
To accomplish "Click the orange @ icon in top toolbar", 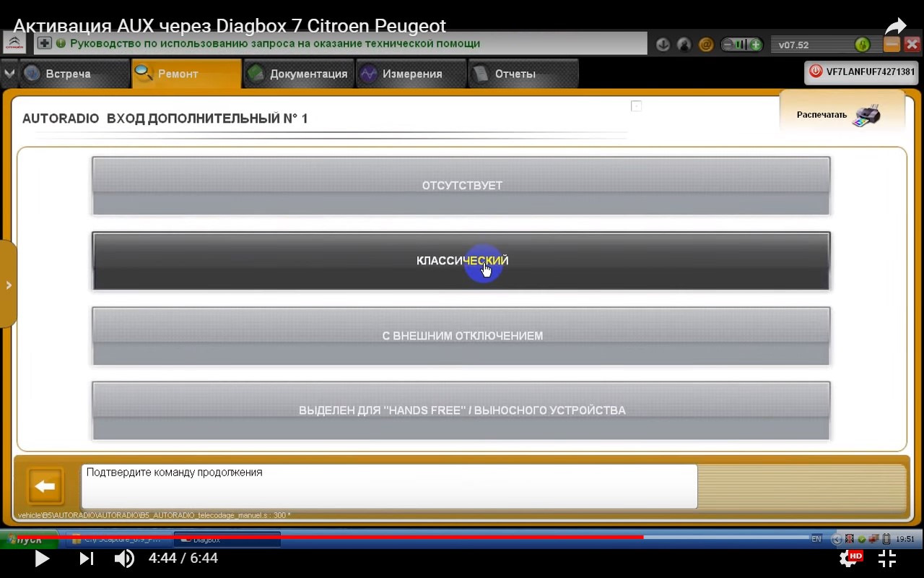I will 706,45.
